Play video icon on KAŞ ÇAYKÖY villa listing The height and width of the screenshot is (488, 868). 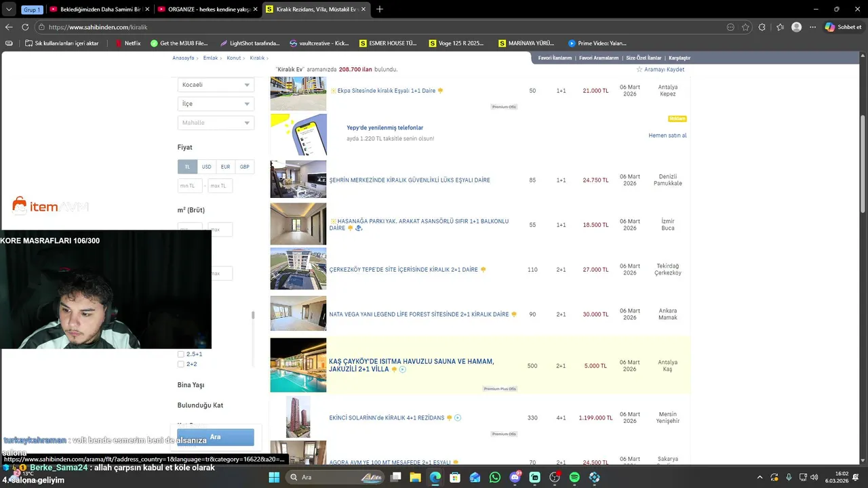pos(402,369)
